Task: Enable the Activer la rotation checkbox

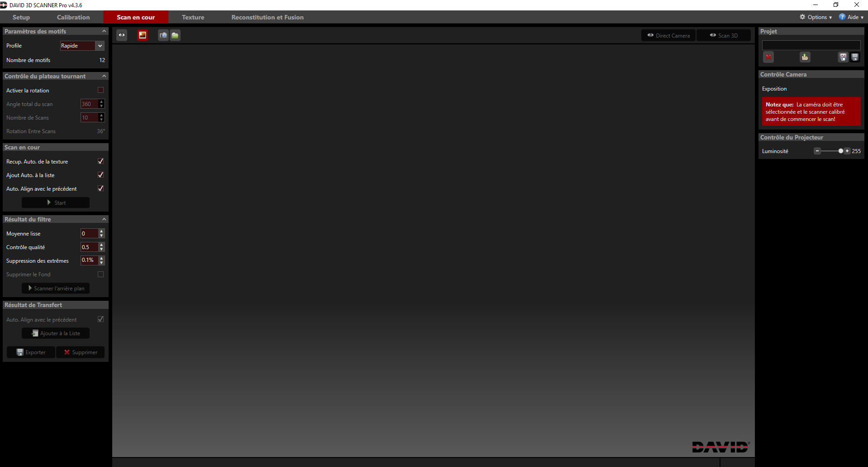Action: click(100, 90)
